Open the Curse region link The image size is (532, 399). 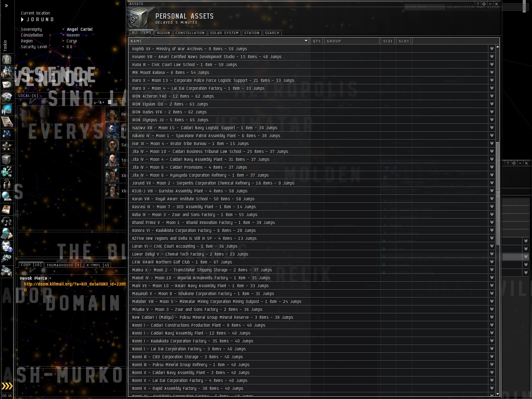click(x=72, y=41)
